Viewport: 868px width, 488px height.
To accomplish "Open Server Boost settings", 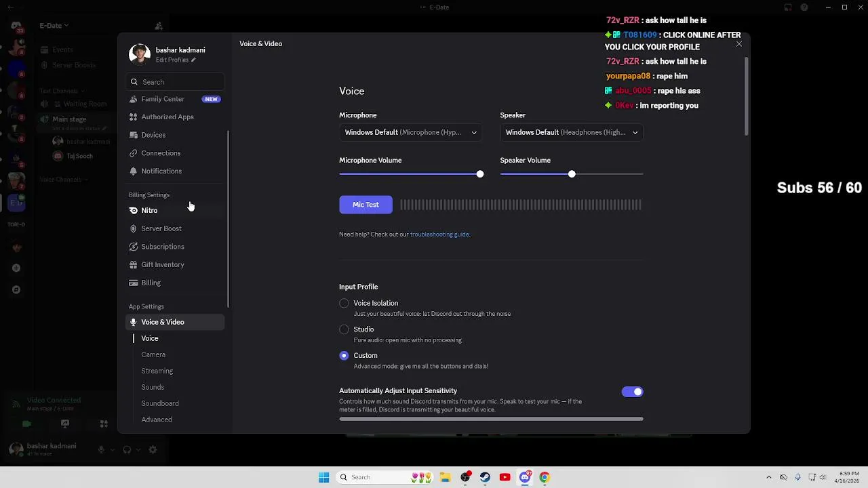I will pyautogui.click(x=175, y=228).
